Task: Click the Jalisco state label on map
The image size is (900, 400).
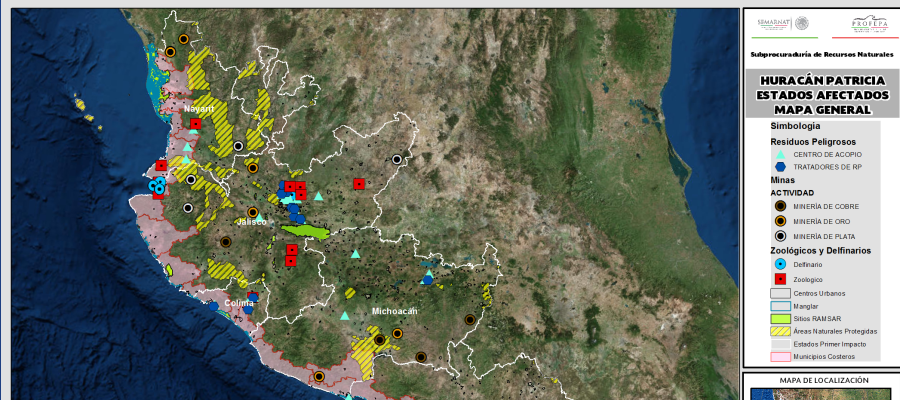Action: coord(251,222)
